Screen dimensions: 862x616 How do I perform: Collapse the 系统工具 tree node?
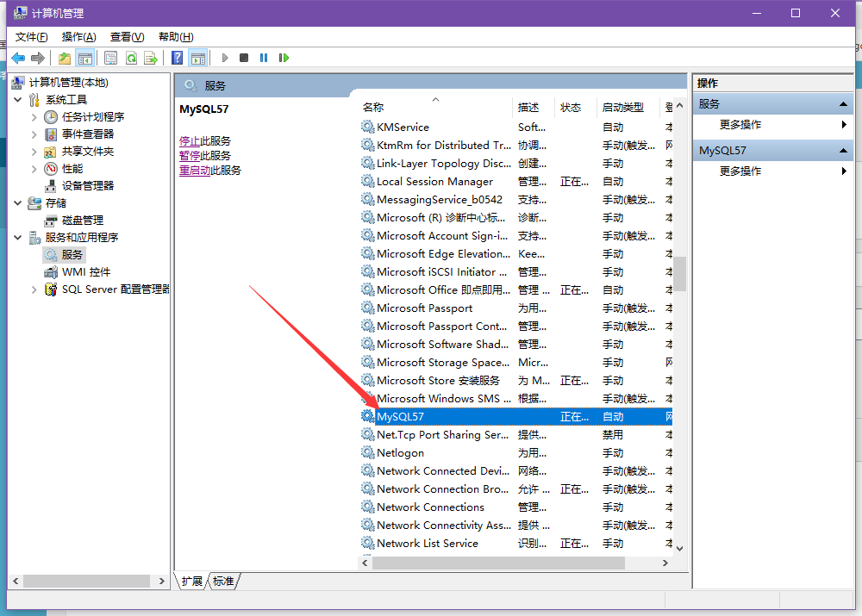coord(18,100)
